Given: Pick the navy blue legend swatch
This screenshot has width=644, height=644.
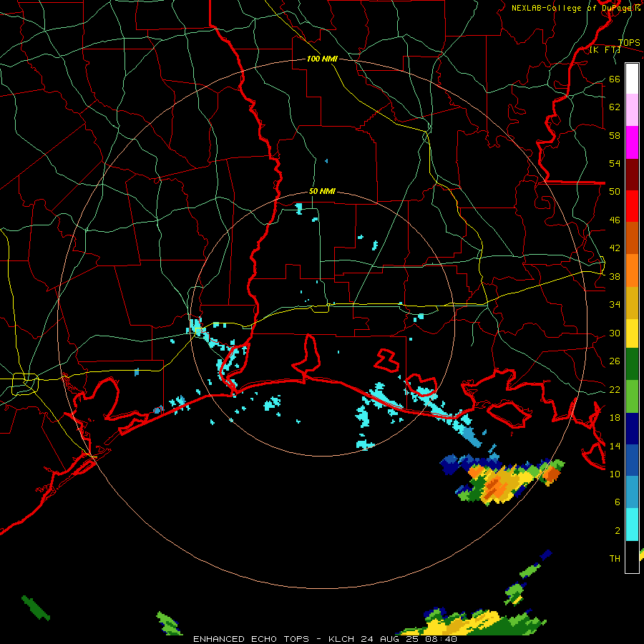Looking at the screenshot, I should [632, 429].
